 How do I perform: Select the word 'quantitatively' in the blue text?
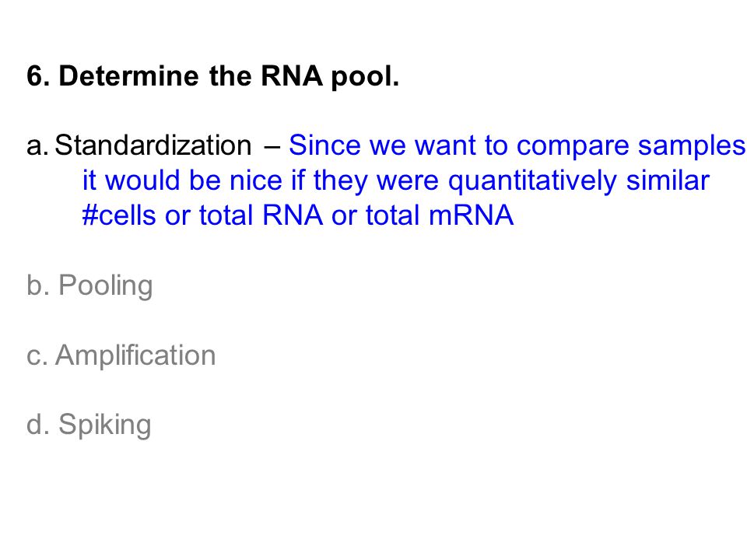click(x=532, y=181)
